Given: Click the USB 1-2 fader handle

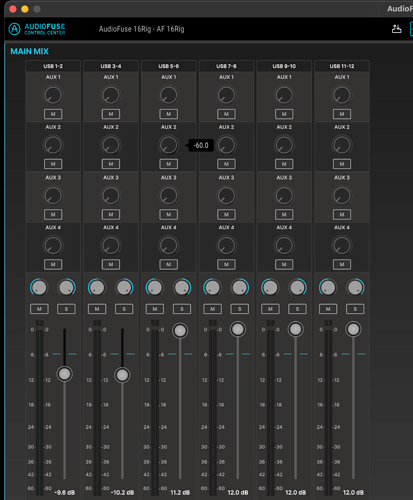Looking at the screenshot, I should coord(65,374).
